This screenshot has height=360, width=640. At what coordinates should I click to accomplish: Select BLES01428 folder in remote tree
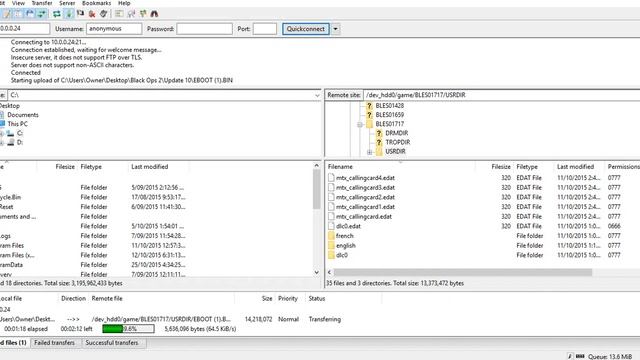pos(389,106)
